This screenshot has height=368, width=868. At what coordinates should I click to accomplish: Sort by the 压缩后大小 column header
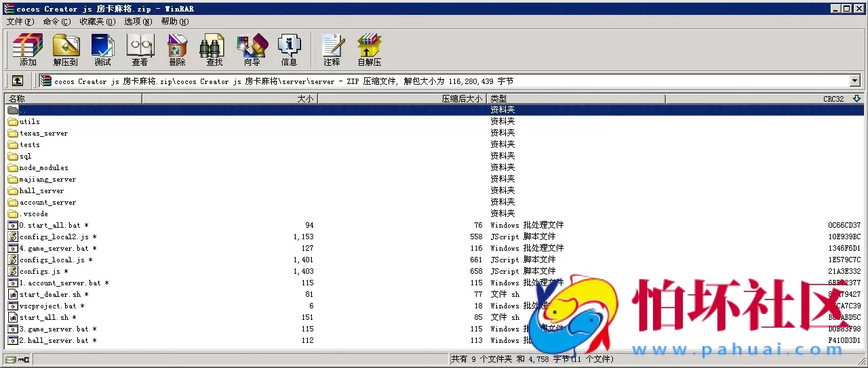[402, 99]
